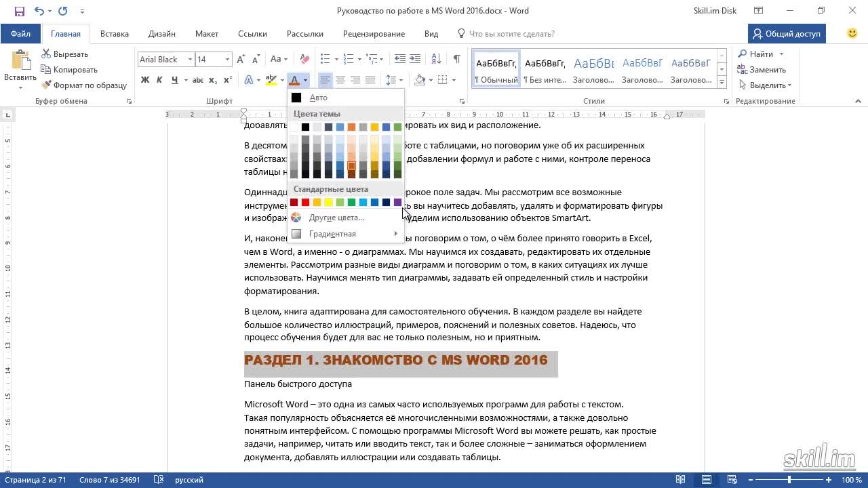This screenshot has height=488, width=868.
Task: Click the strikethrough abc icon
Action: coord(198,80)
